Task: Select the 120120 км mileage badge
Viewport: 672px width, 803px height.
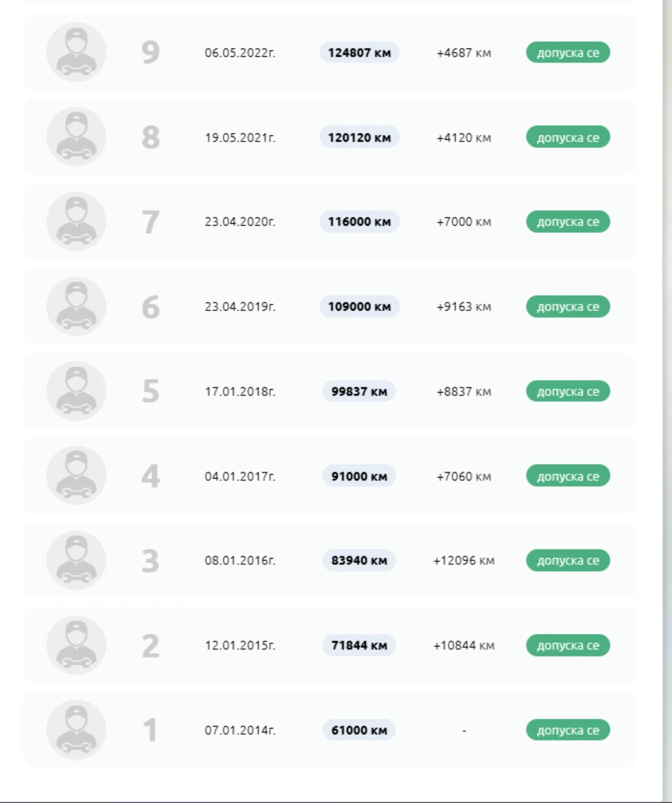Action: coord(359,137)
